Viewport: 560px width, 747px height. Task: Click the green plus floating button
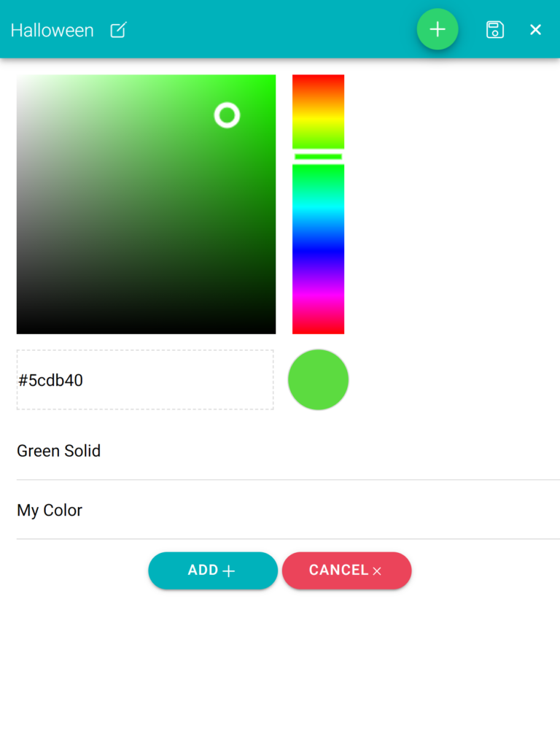click(437, 29)
